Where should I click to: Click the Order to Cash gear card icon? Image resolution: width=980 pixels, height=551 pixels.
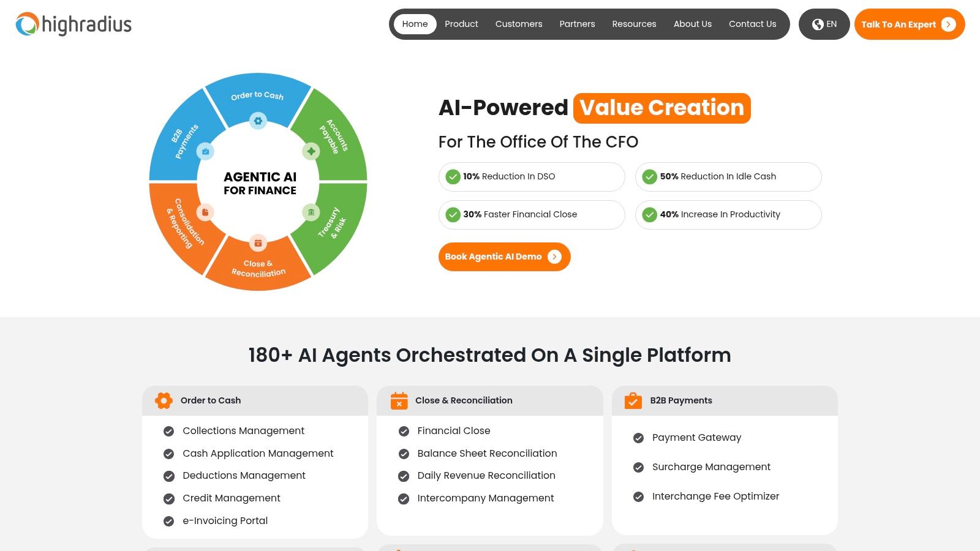tap(164, 400)
